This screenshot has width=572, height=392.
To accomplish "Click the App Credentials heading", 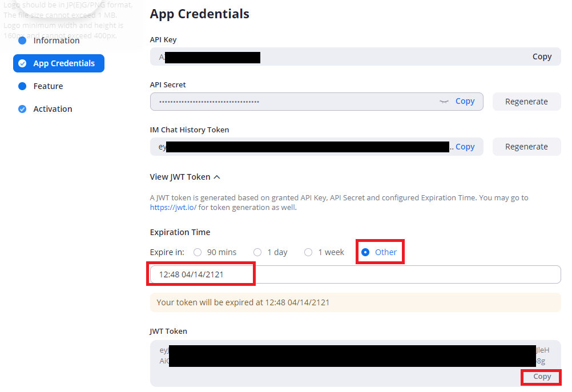I will coord(200,14).
